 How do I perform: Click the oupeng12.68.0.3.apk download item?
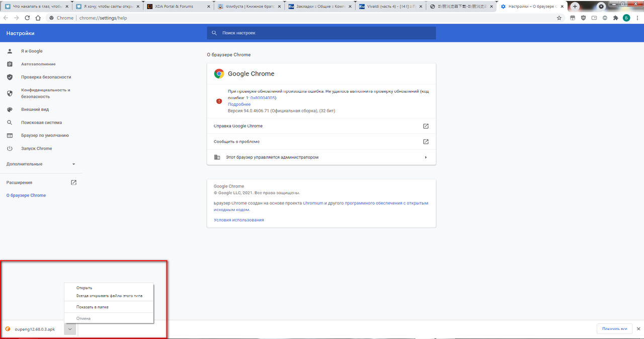click(x=33, y=329)
